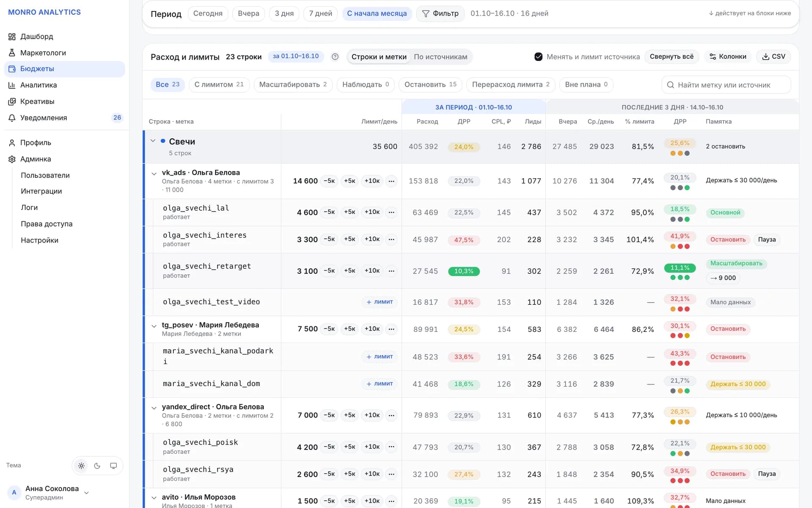Screen dimensions: 812x508
Task: Select period 7 дней
Action: click(321, 14)
